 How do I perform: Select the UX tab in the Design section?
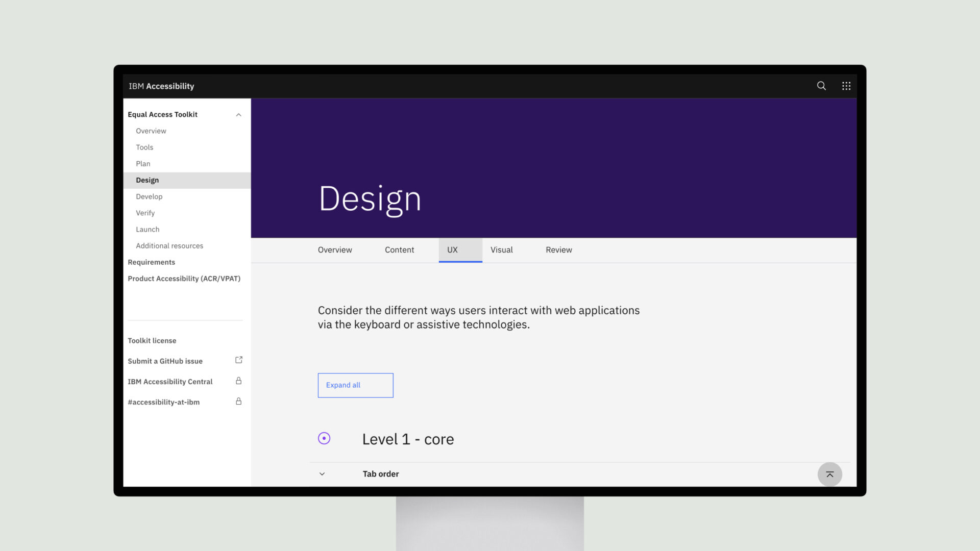(452, 249)
